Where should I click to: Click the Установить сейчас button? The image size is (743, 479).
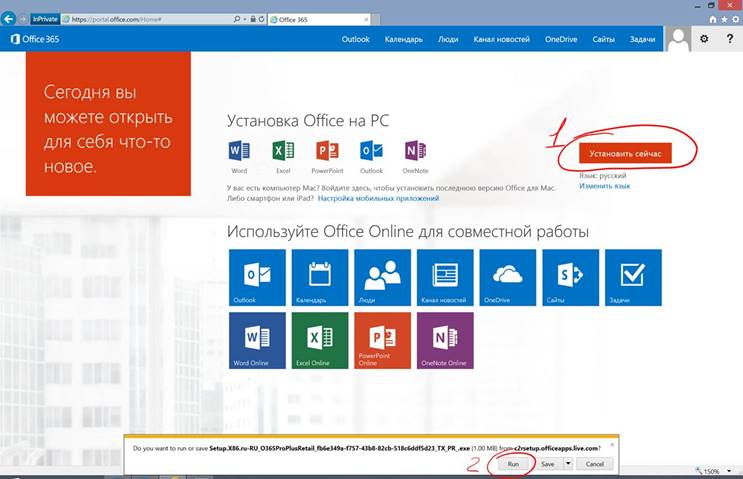click(625, 153)
